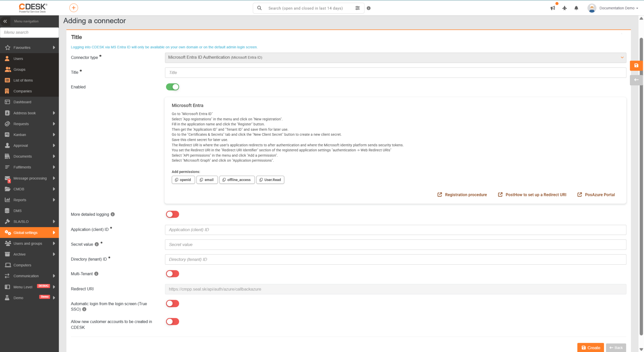Click the Create button
This screenshot has width=644, height=352.
tap(591, 348)
